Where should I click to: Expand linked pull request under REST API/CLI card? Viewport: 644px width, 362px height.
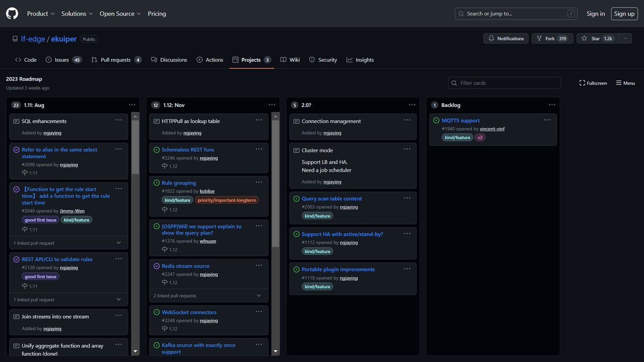69,300
